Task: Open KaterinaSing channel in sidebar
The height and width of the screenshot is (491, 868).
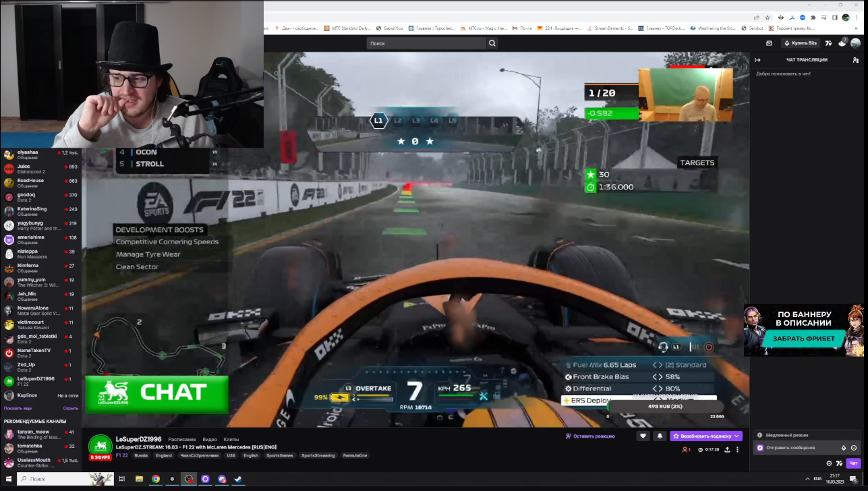Action: click(x=41, y=211)
